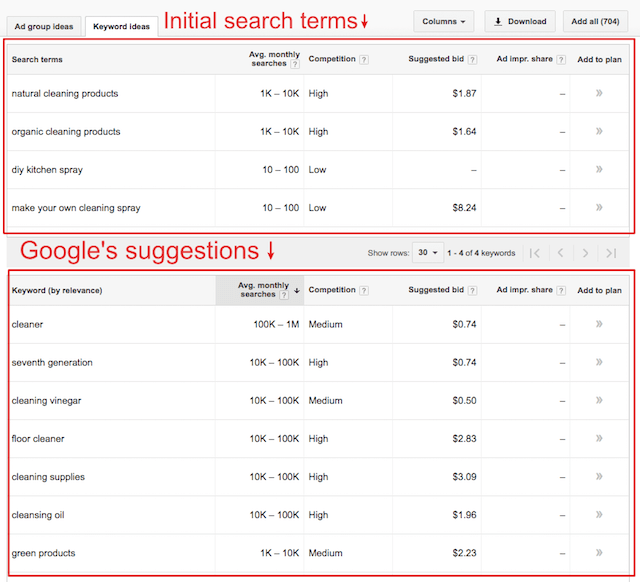This screenshot has width=640, height=582.
Task: Click the $1.87 suggested bid value
Action: [464, 93]
